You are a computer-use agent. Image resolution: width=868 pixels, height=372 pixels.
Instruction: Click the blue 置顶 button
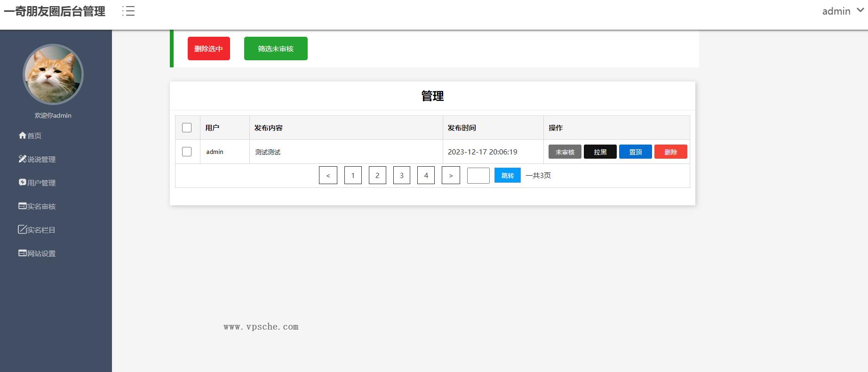[x=635, y=152]
